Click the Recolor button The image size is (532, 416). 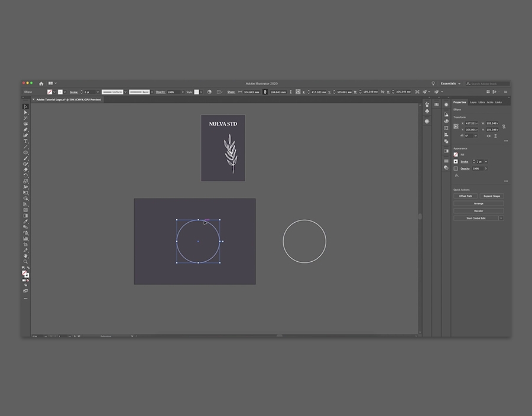pyautogui.click(x=479, y=211)
